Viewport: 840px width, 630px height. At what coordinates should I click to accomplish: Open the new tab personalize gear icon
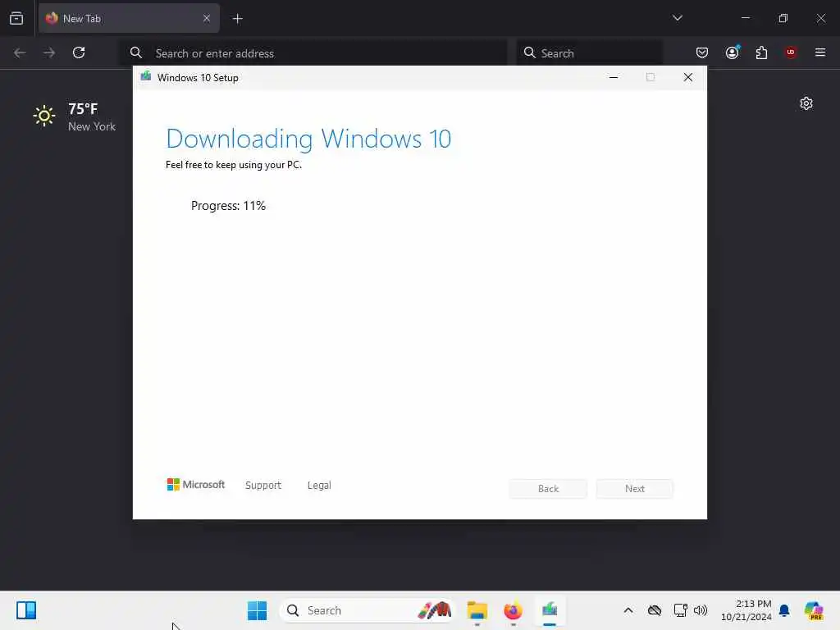806,103
